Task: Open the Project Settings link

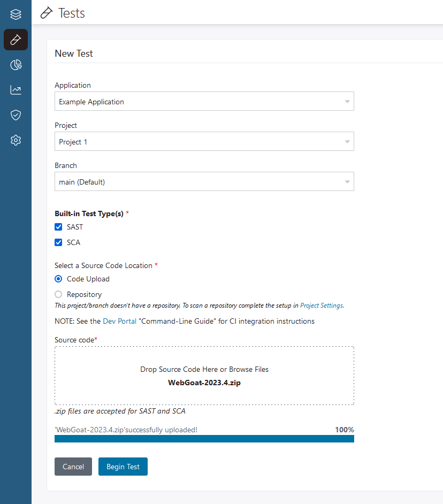Action: click(322, 306)
